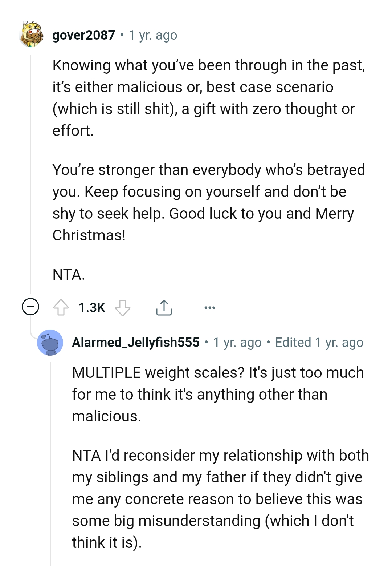The width and height of the screenshot is (392, 566).
Task: Click the "Edited 1 yr. ago" label
Action: [x=319, y=342]
